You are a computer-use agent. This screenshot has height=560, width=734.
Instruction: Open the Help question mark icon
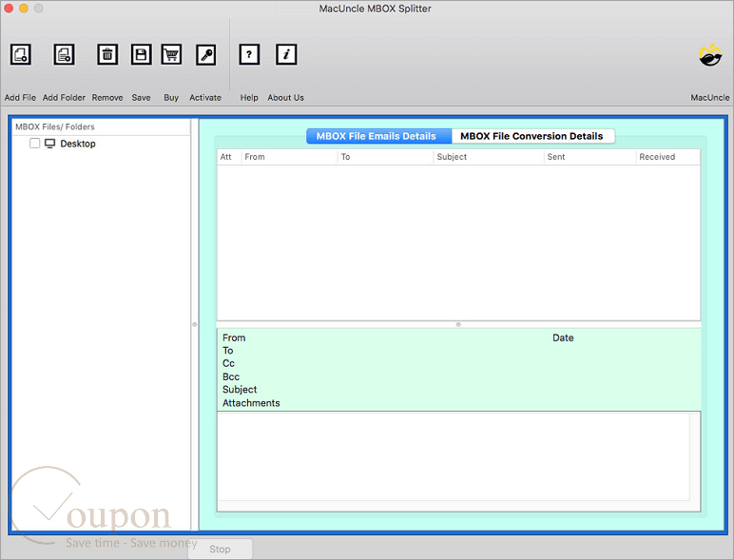pyautogui.click(x=249, y=55)
